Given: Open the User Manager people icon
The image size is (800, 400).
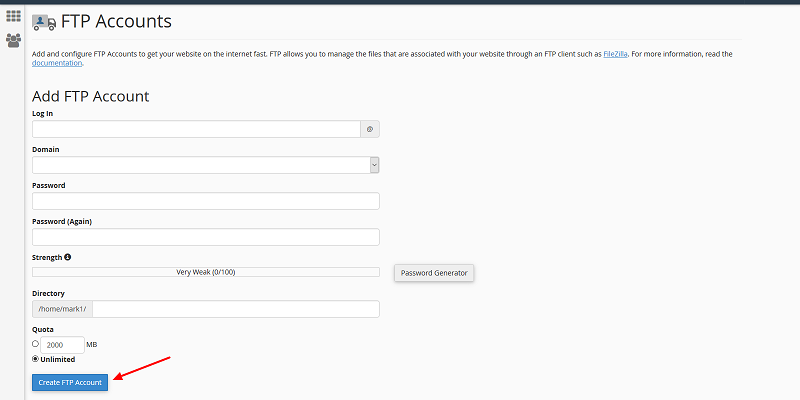Looking at the screenshot, I should (x=13, y=41).
